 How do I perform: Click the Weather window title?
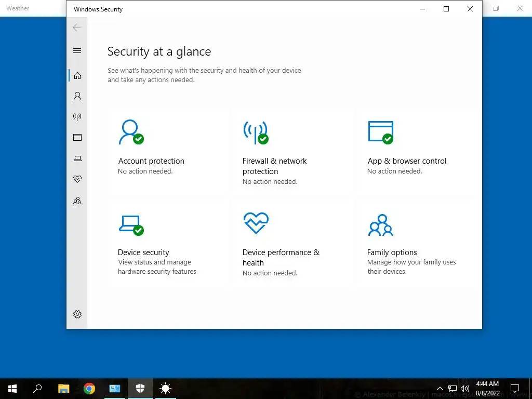pos(18,8)
